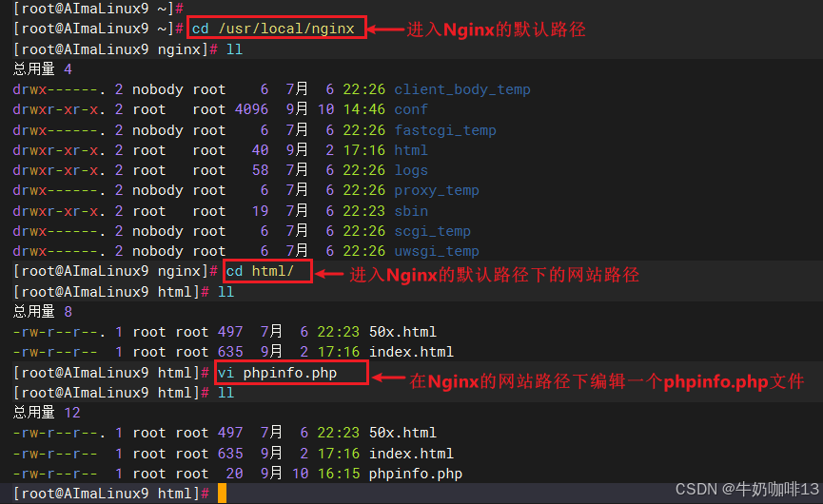Click size value 4096 in conf row

[x=251, y=109]
